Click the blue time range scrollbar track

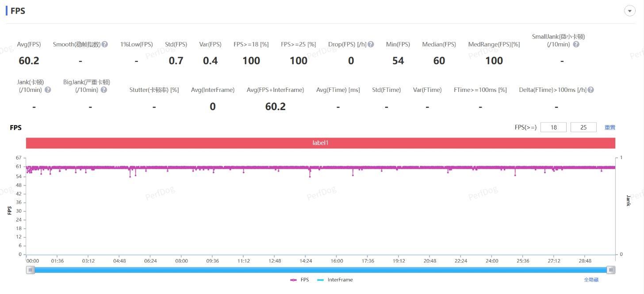[x=321, y=270]
